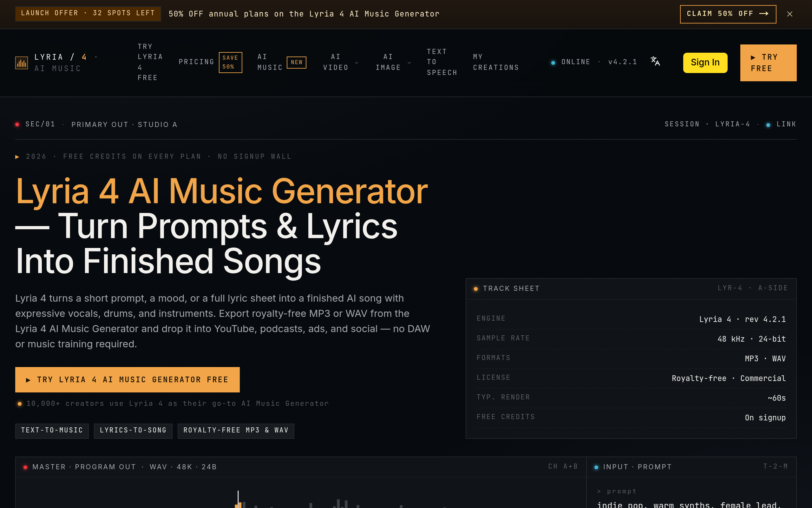Click the Input Prompt panel header
The width and height of the screenshot is (812, 508).
click(691, 467)
